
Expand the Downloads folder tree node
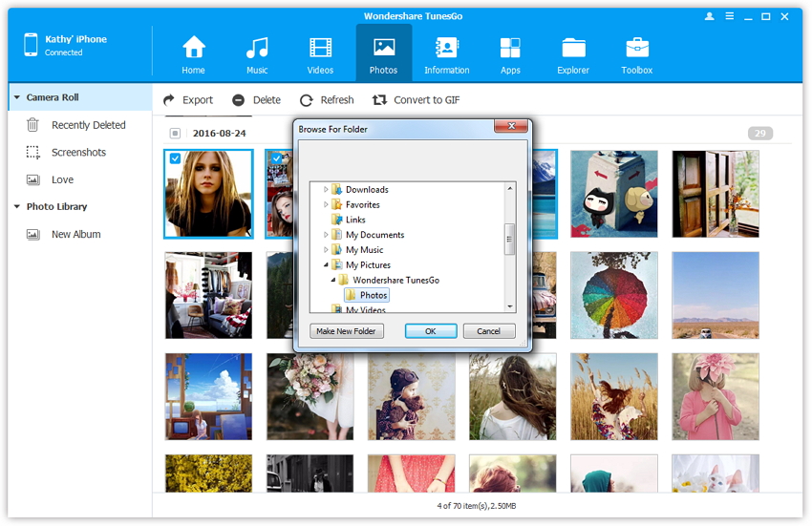tap(326, 190)
